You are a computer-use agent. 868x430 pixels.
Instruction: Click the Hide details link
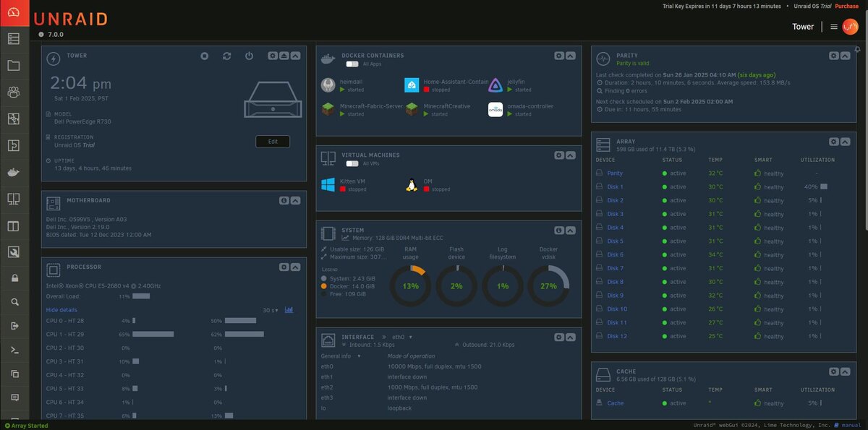61,310
